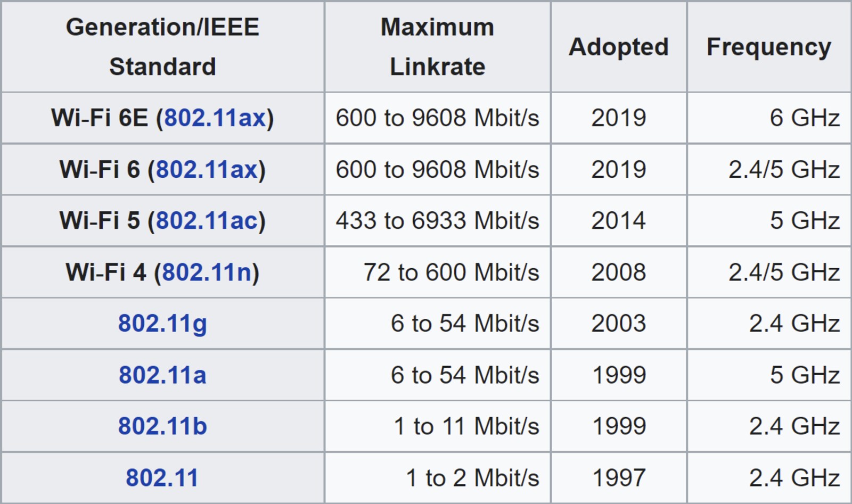Open the 802.11ax link in Wi-Fi 6 row
852x504 pixels.
(207, 170)
